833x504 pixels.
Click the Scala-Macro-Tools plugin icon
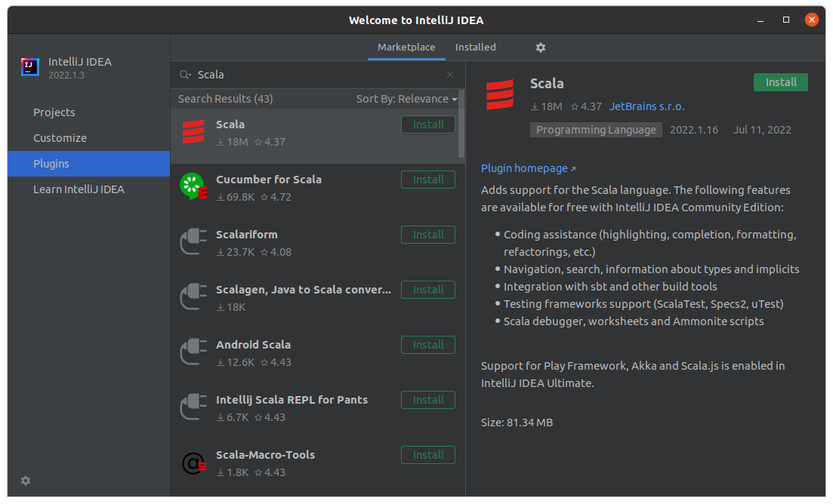(193, 463)
